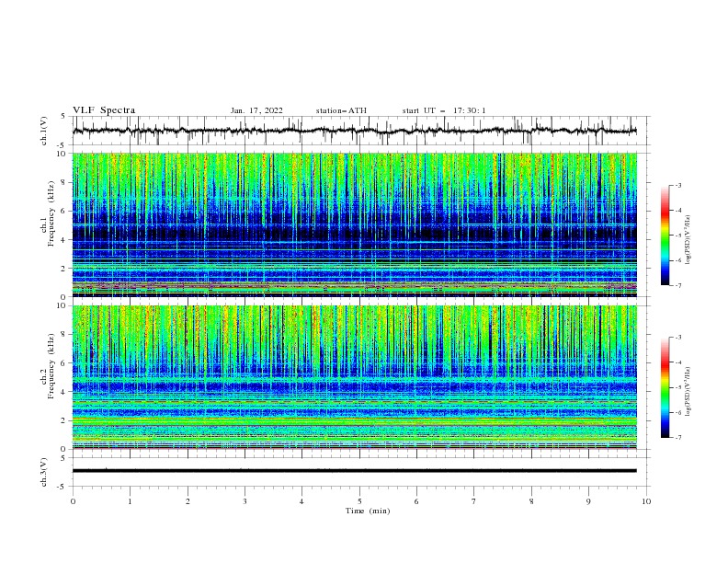This screenshot has width=728, height=563.
Task: Click time axis tick label '10' at right end
Action: point(646,501)
